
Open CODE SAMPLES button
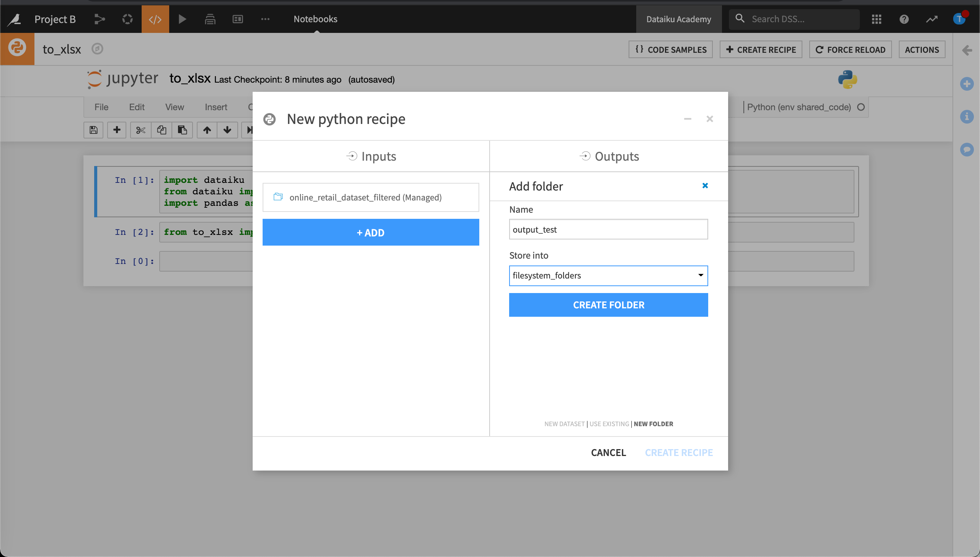(x=670, y=50)
